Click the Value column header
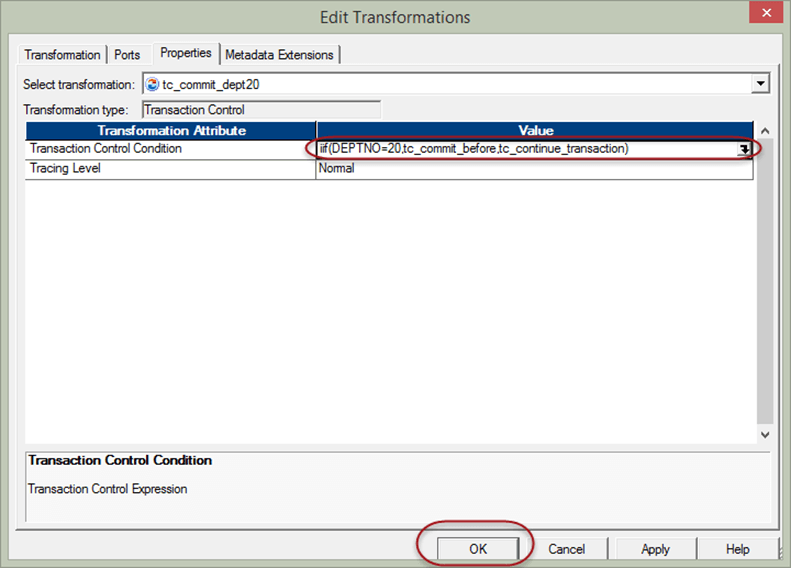The image size is (791, 568). tap(535, 131)
